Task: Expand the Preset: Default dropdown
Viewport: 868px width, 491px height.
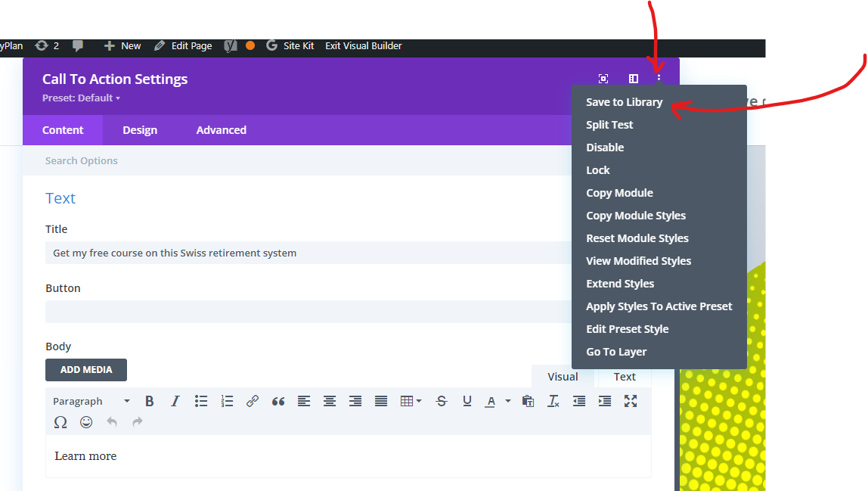Action: tap(81, 98)
